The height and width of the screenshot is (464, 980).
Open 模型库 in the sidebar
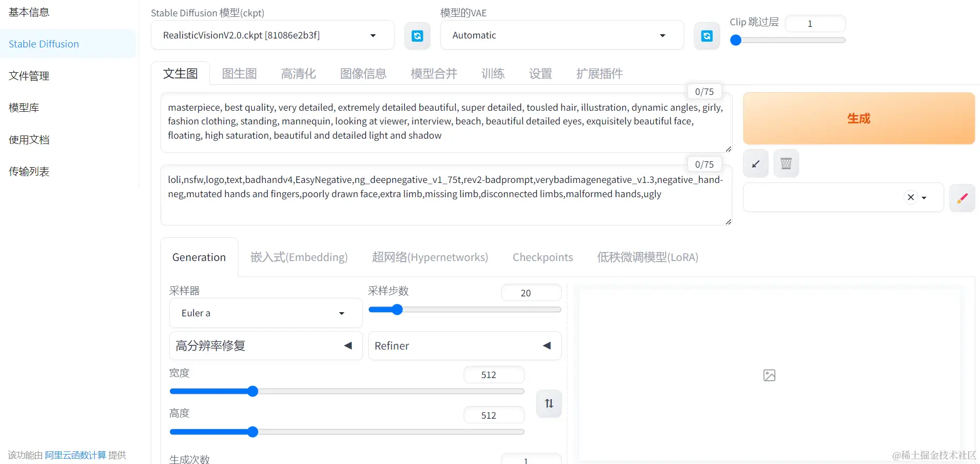[24, 108]
